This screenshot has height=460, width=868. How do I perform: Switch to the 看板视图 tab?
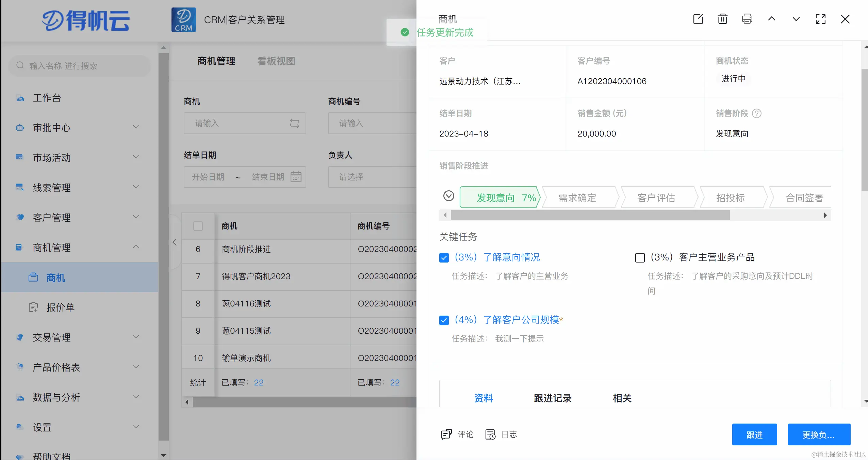point(276,61)
